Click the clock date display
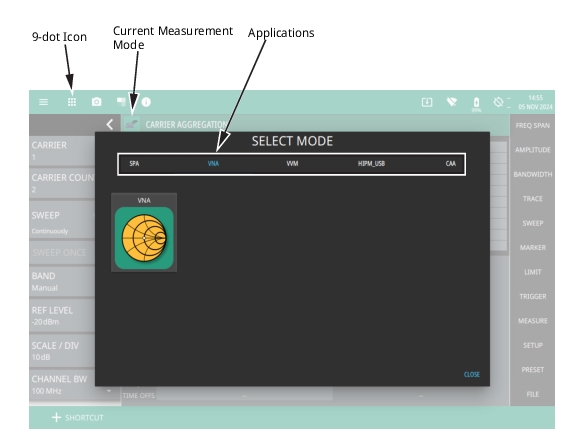Image resolution: width=585 pixels, height=434 pixels. click(x=535, y=102)
